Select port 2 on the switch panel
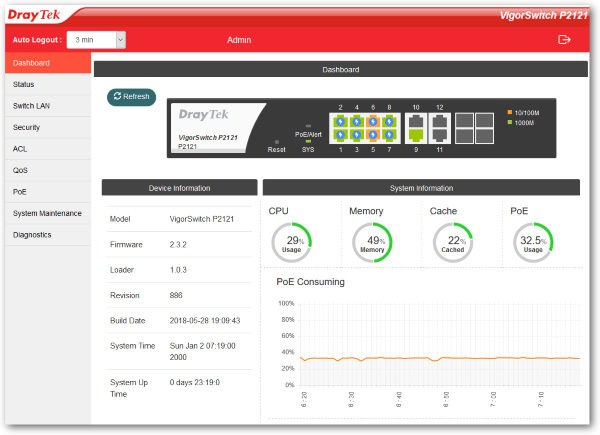 (x=340, y=122)
